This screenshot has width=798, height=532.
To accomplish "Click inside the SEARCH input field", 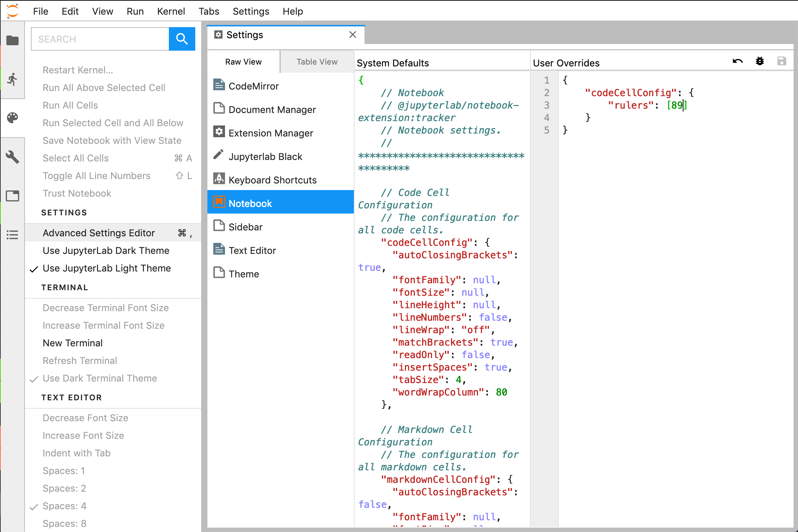I will click(100, 39).
